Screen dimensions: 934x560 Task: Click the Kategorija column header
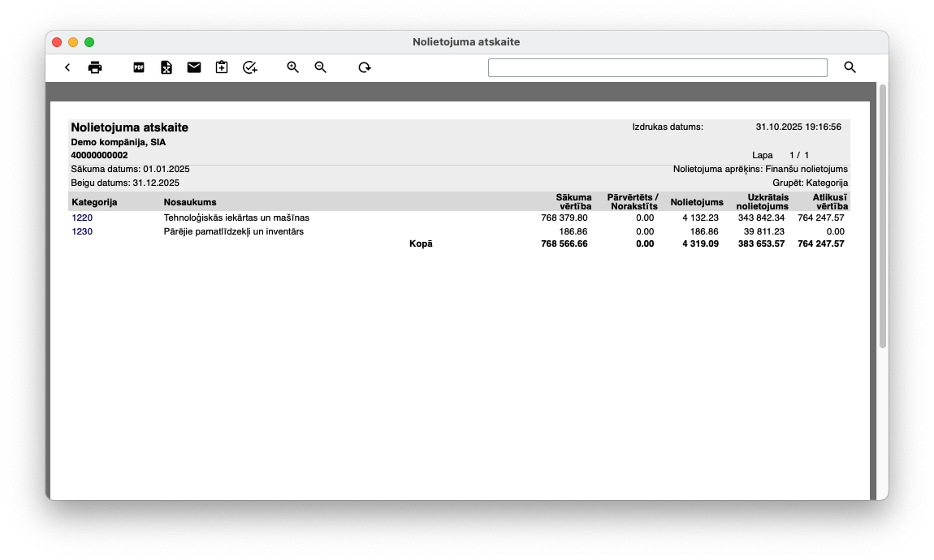(x=95, y=202)
